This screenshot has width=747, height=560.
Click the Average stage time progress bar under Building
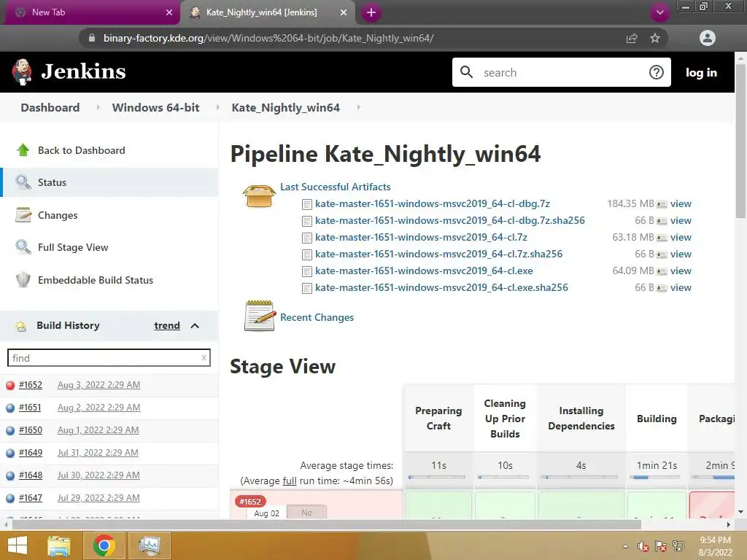tap(656, 477)
